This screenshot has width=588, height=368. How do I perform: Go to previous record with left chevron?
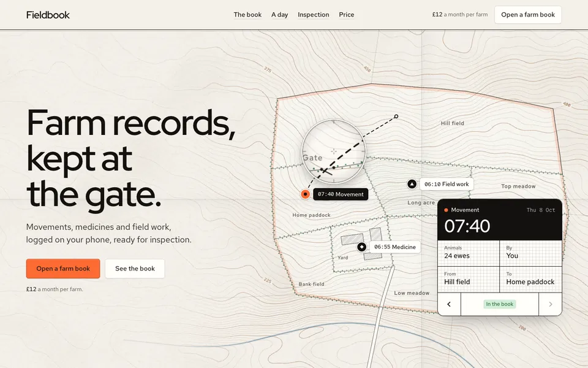(449, 304)
